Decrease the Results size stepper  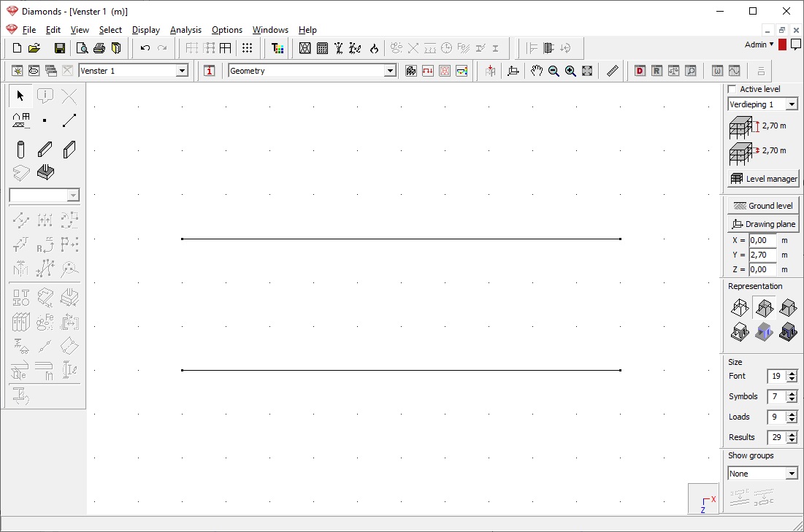tap(792, 441)
